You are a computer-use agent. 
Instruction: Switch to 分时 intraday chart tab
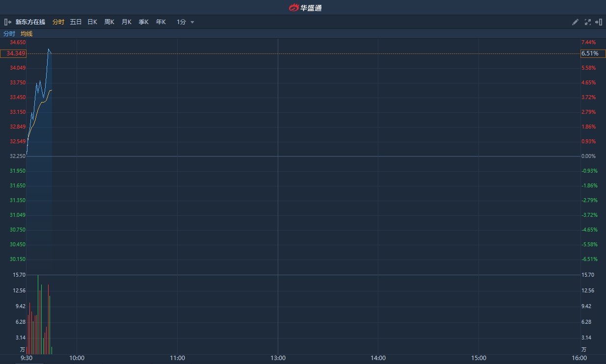58,22
